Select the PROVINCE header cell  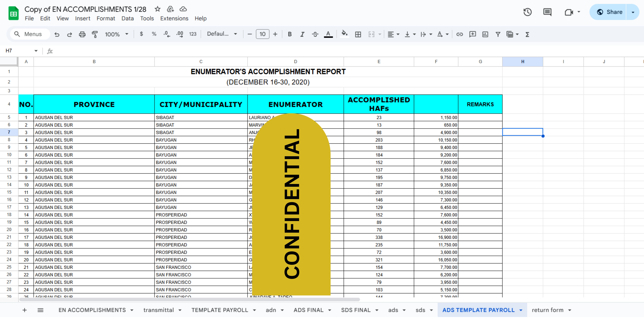(94, 104)
